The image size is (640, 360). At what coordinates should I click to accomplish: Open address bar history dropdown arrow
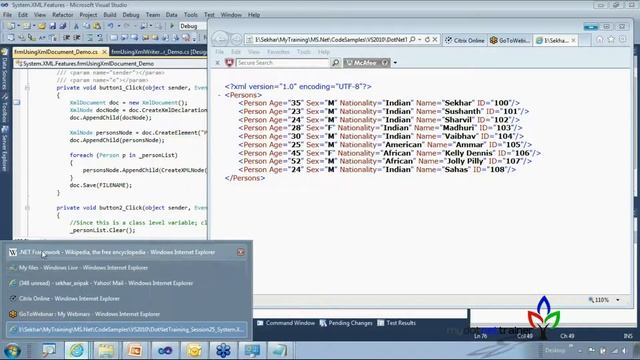click(420, 40)
